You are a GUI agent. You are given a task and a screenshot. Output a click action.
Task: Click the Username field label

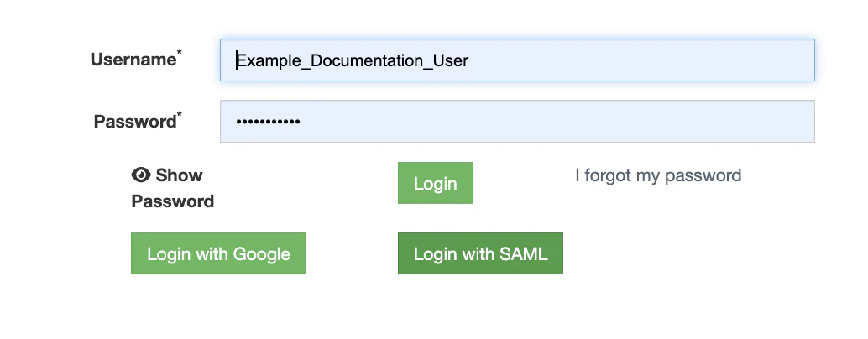pyautogui.click(x=133, y=60)
